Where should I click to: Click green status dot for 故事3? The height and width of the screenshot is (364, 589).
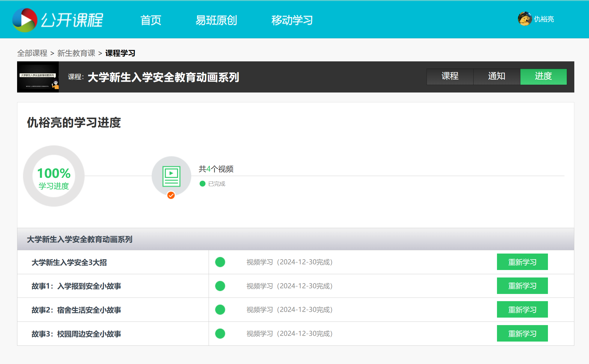[220, 333]
